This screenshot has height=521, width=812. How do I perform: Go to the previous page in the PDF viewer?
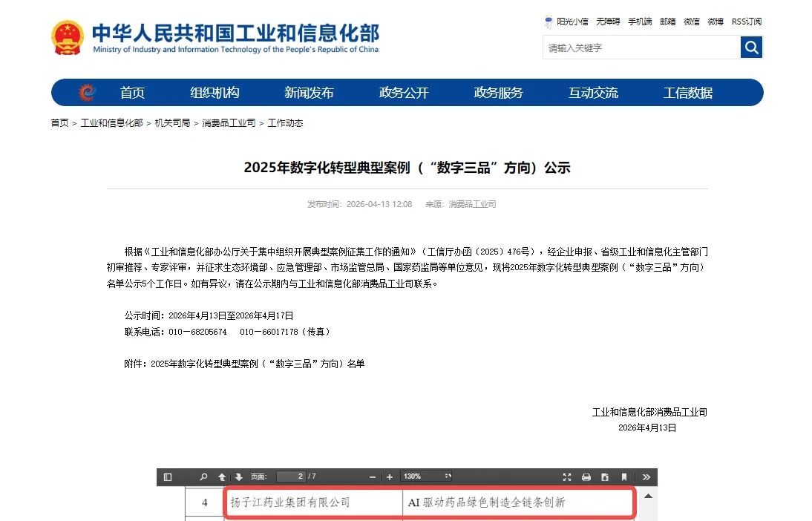point(222,476)
